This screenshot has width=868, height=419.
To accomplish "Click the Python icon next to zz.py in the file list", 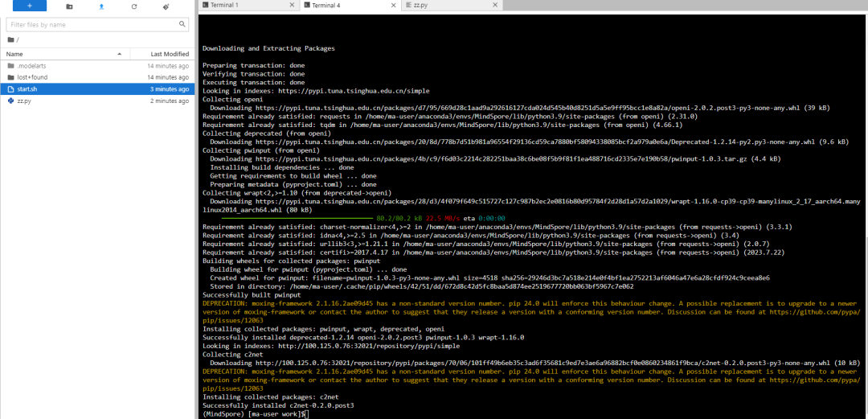I will tap(11, 101).
